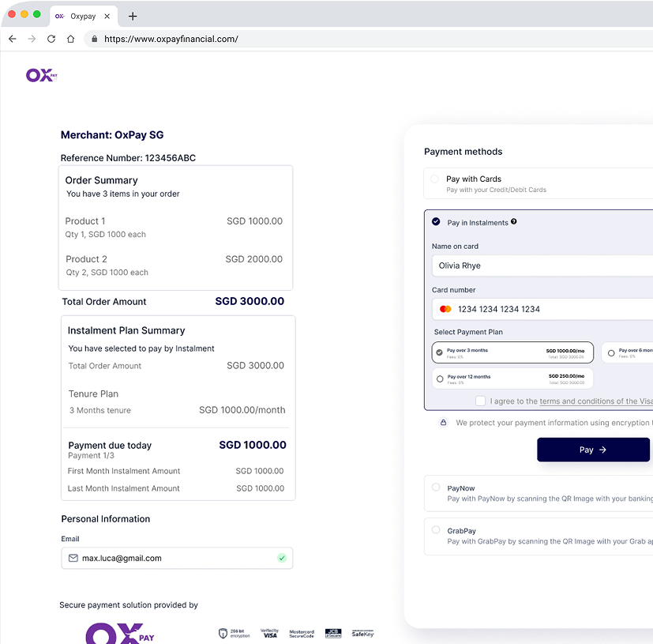Click the Mastercard SecureCode badge
Viewport: 653px width, 644px height.
pos(302,634)
